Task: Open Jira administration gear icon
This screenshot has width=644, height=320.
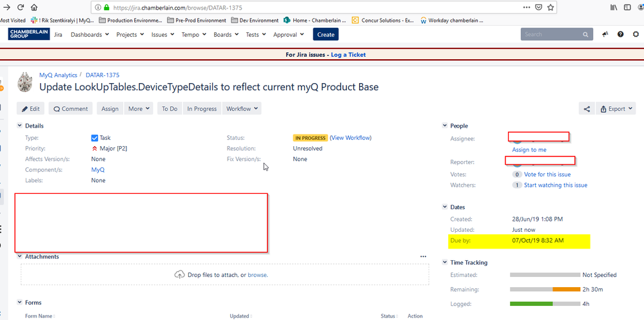Action: 636,35
